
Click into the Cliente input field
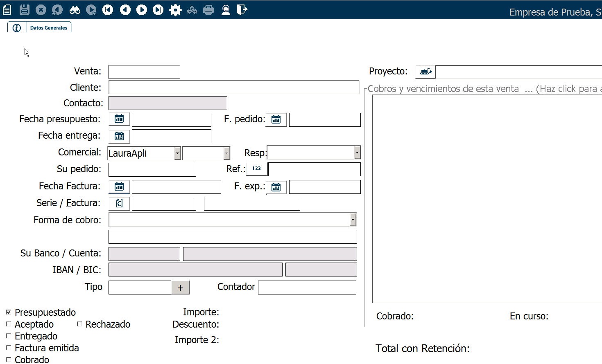coord(233,88)
